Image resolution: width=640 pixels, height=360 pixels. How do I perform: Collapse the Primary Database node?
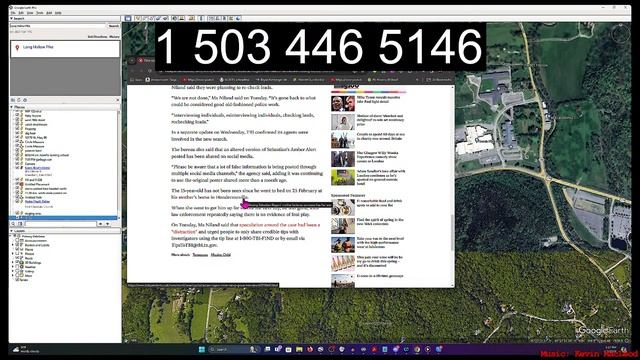point(11,236)
